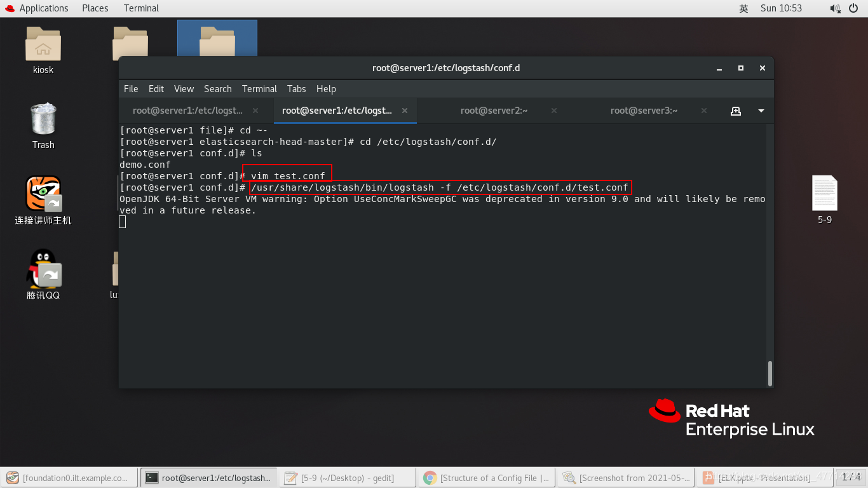The width and height of the screenshot is (868, 488).
Task: Minimize the terminal window
Action: 720,68
